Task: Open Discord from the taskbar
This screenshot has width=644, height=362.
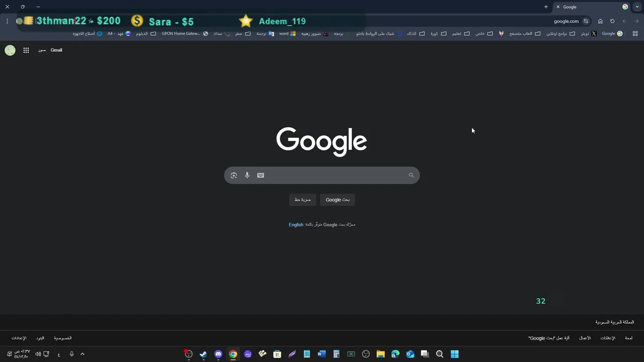Action: [x=218, y=354]
